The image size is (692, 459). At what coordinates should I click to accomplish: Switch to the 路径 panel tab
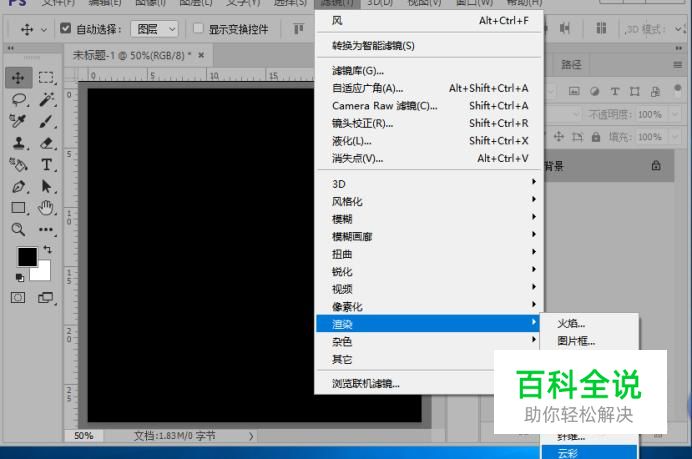pyautogui.click(x=571, y=65)
